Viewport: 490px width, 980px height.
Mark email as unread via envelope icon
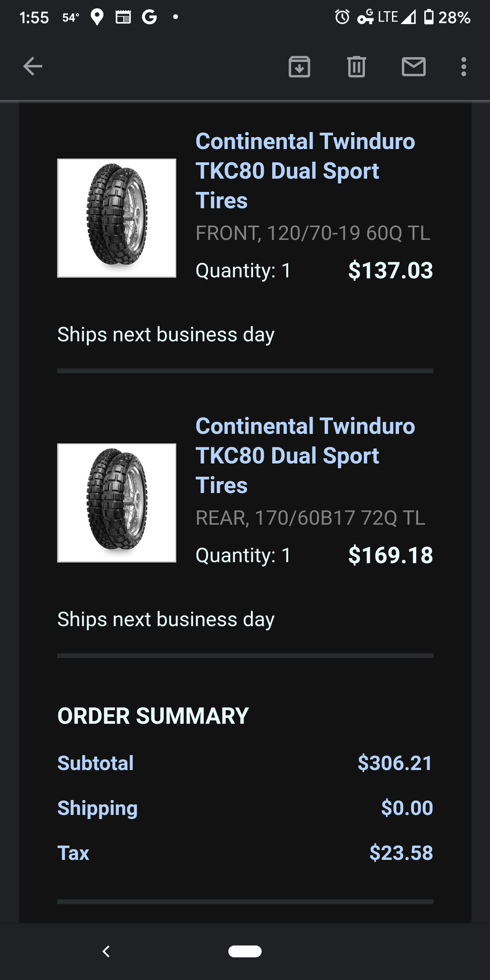click(x=414, y=67)
